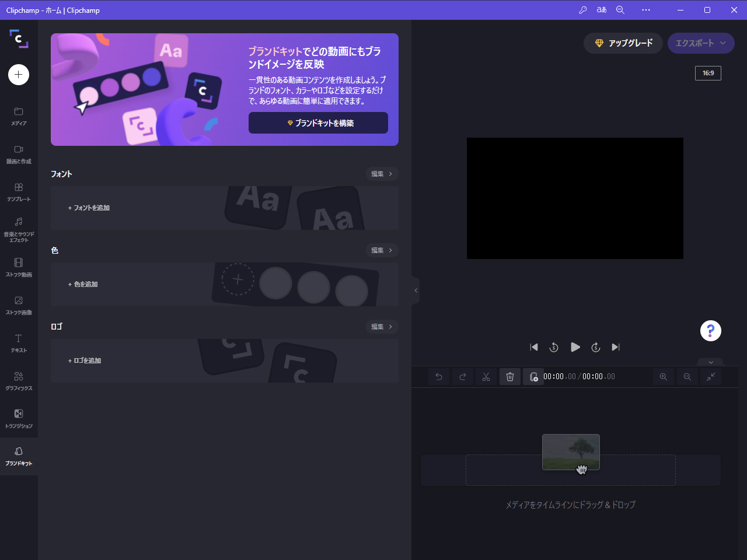
Task: Play the video preview
Action: (575, 347)
